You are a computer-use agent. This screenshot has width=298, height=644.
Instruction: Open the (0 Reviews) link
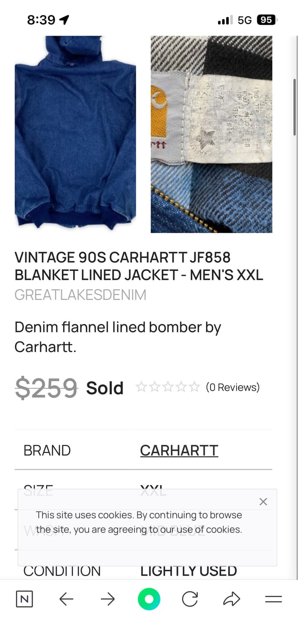(233, 387)
